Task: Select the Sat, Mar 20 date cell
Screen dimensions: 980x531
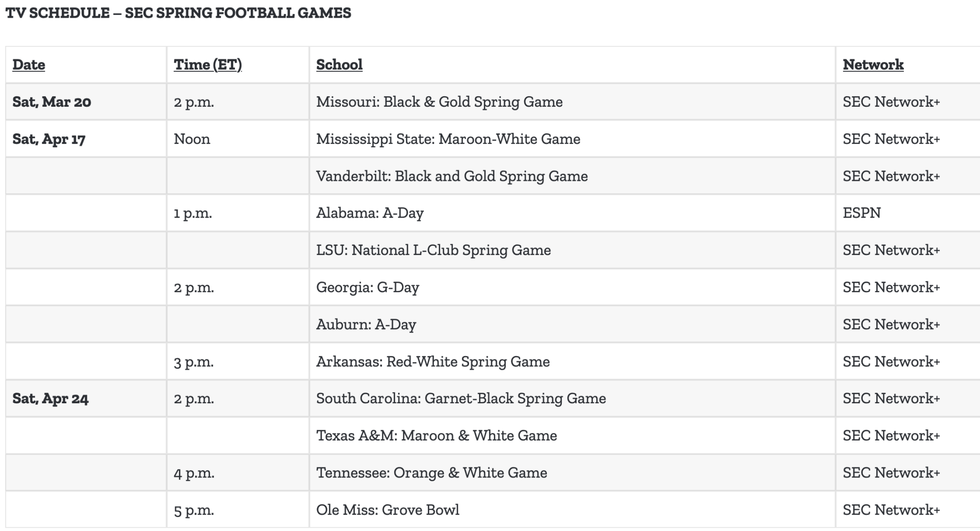Action: point(52,102)
